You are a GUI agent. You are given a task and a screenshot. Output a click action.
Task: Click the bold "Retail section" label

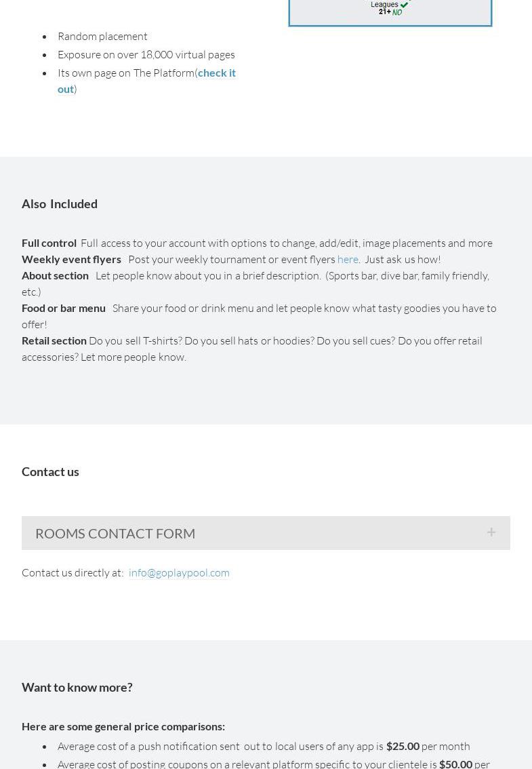(54, 340)
